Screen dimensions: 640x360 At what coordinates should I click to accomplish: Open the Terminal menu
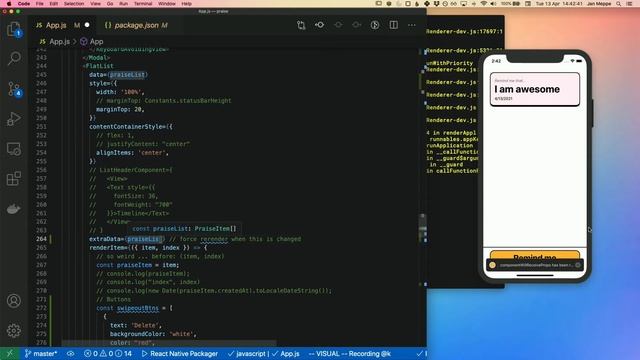[x=143, y=4]
